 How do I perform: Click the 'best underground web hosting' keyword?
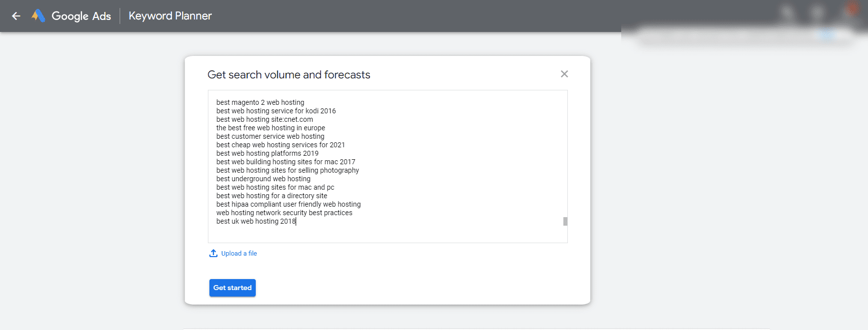coord(263,179)
